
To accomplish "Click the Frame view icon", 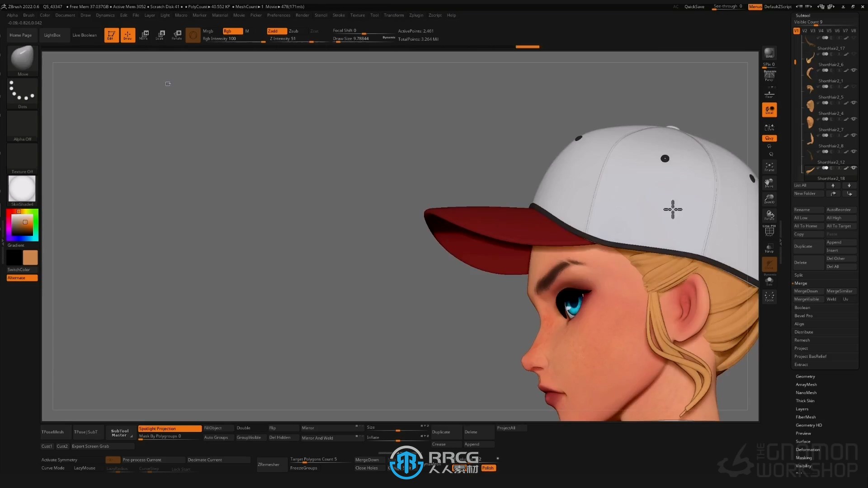I will click(x=769, y=167).
